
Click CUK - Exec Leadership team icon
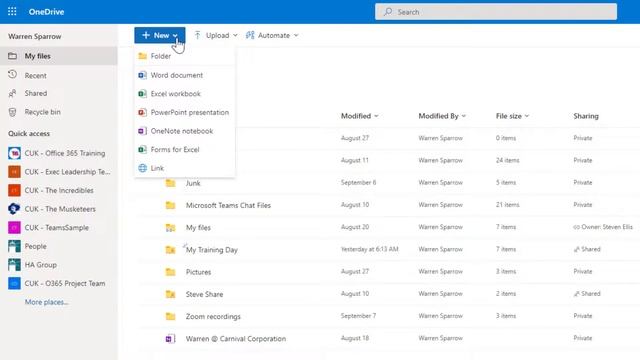(14, 172)
